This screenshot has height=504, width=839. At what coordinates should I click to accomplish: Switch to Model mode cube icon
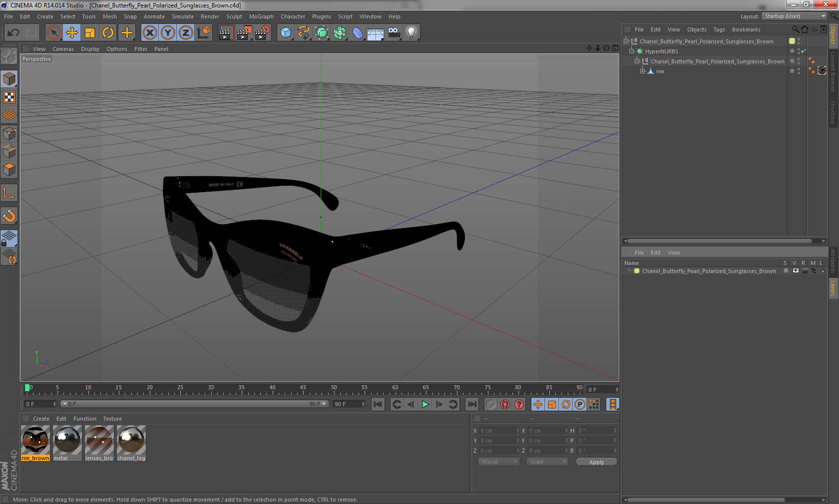[x=9, y=79]
